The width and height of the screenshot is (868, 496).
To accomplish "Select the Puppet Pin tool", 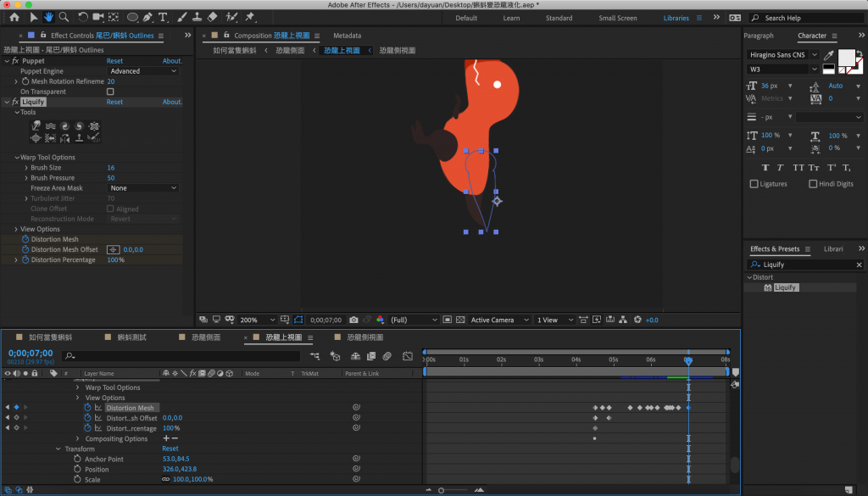I will click(x=250, y=17).
